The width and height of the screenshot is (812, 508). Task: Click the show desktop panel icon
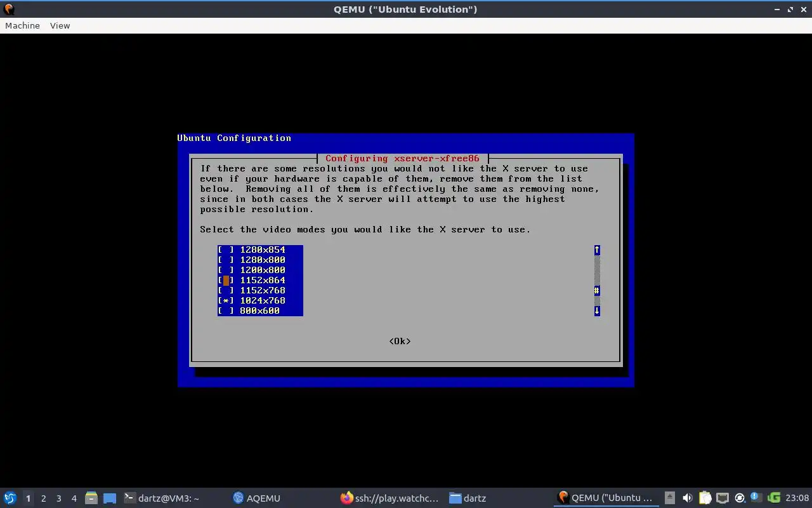[x=110, y=498]
